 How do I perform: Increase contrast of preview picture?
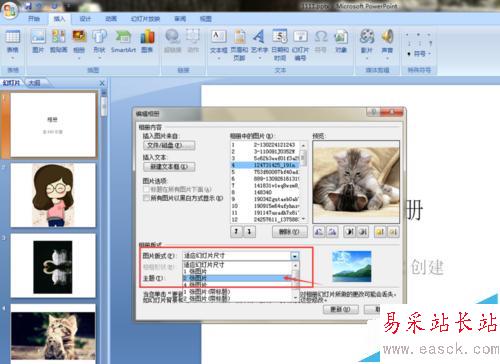350,232
